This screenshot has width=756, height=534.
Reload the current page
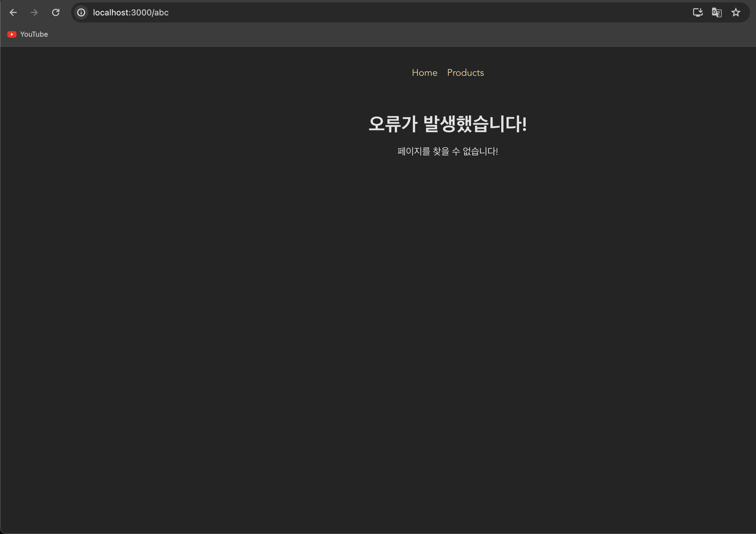pyautogui.click(x=56, y=12)
